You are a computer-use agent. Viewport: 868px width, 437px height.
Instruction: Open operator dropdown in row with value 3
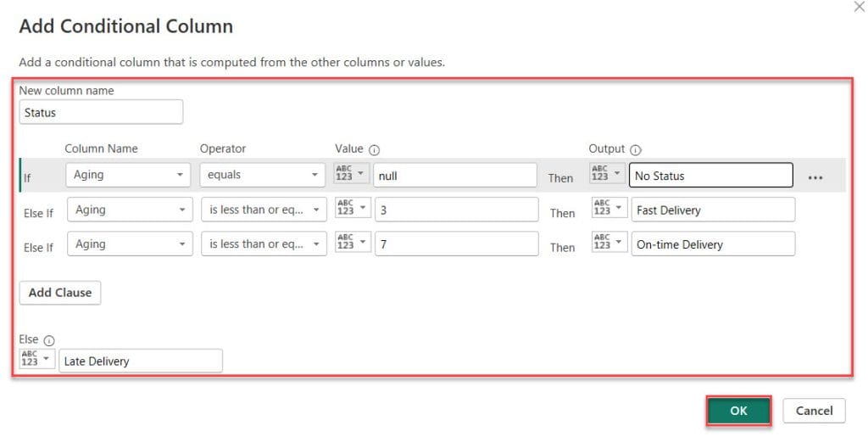(x=264, y=210)
